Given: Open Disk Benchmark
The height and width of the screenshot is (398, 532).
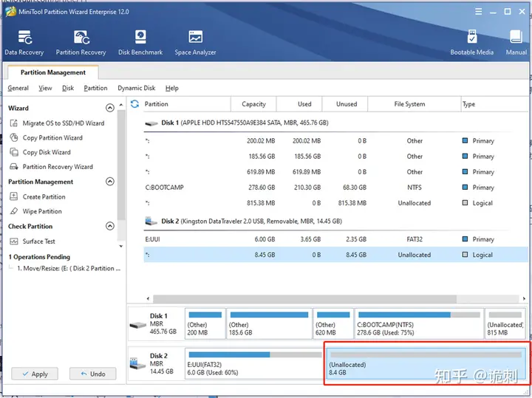Looking at the screenshot, I should pos(140,43).
